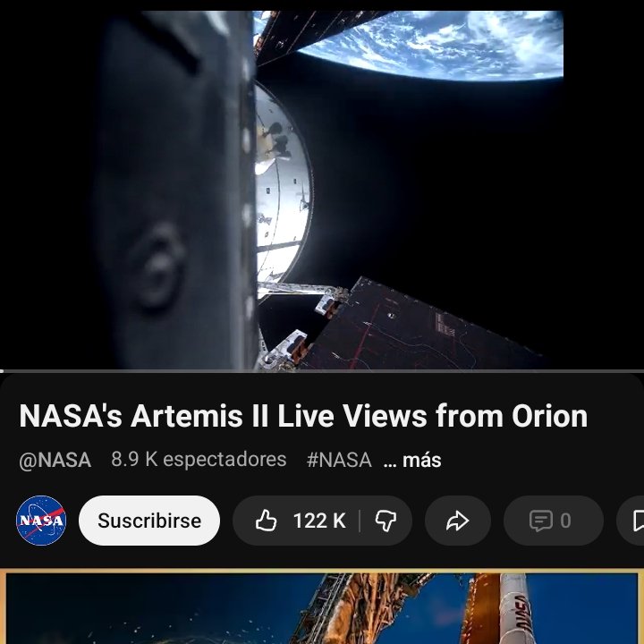
Task: Tap the share arrow icon
Action: coord(458,521)
